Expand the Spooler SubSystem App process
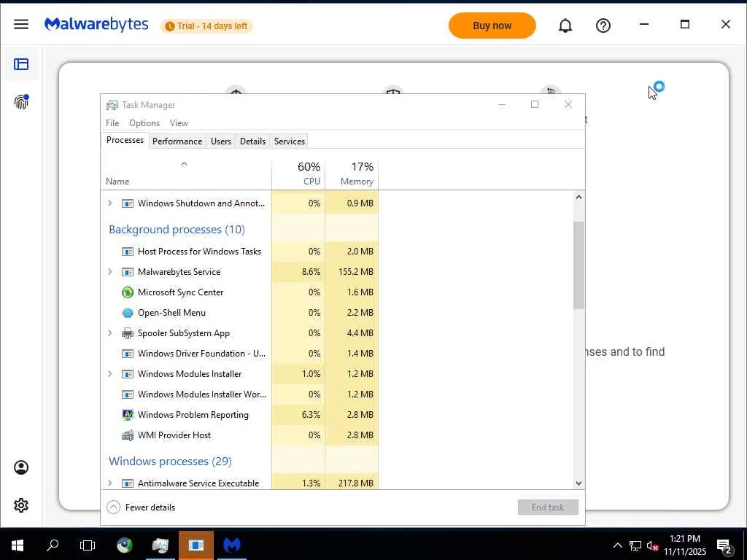 click(110, 332)
